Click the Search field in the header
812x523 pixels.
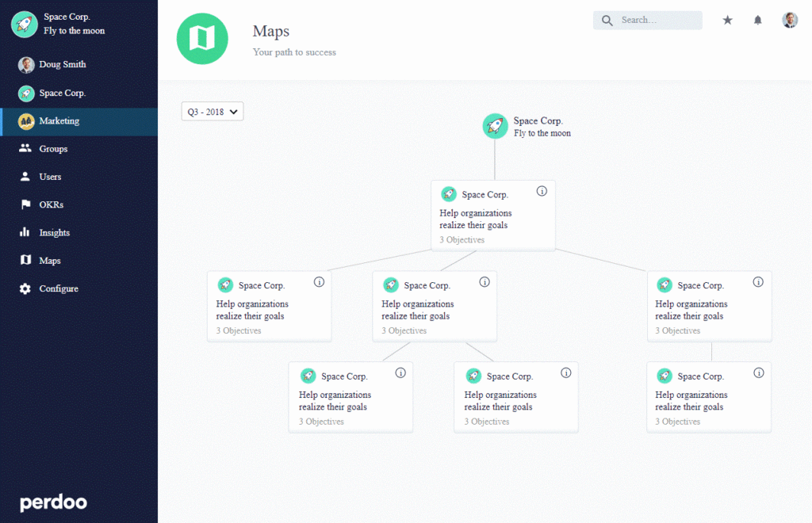(648, 20)
